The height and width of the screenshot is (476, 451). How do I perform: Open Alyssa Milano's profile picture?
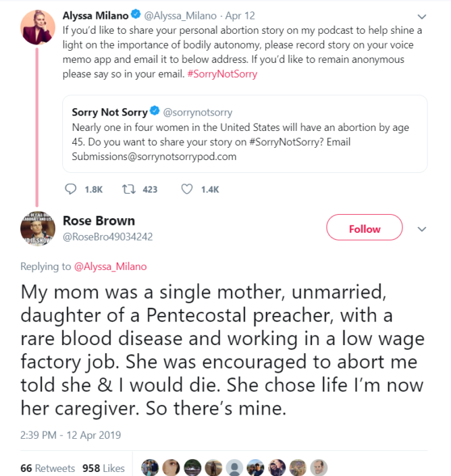(x=38, y=27)
